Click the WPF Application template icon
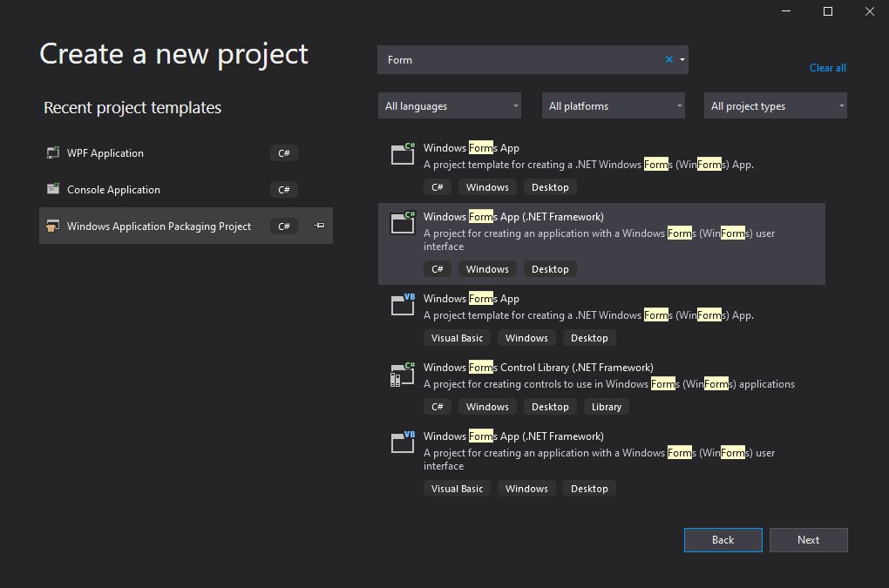 52,153
